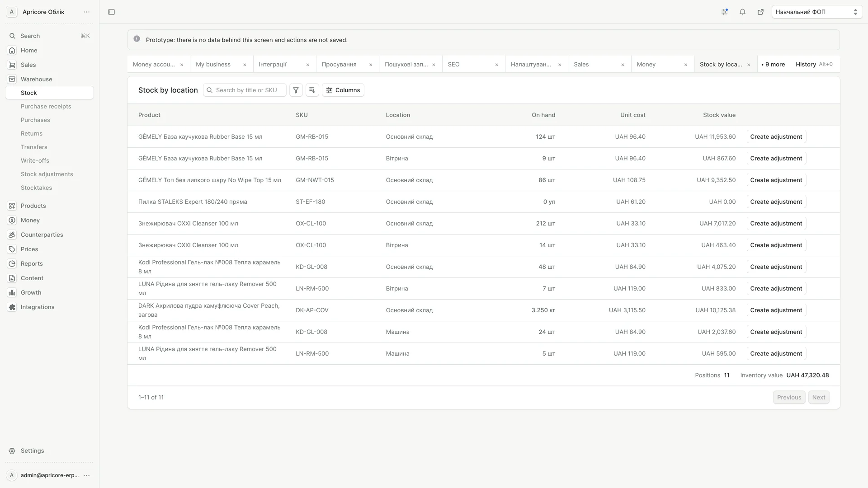Open the History panel
The image size is (868, 488).
tap(814, 65)
